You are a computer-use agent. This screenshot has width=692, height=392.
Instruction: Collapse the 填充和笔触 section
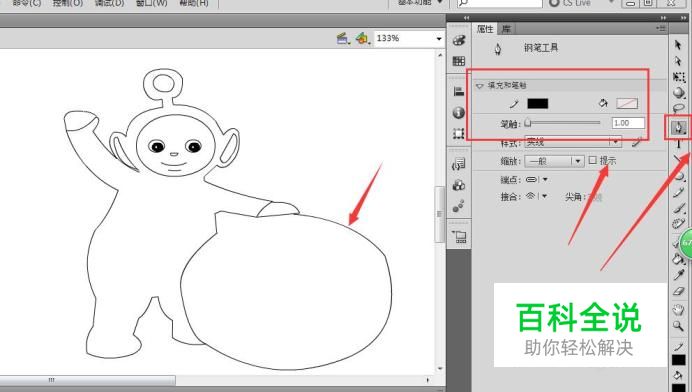coord(480,86)
